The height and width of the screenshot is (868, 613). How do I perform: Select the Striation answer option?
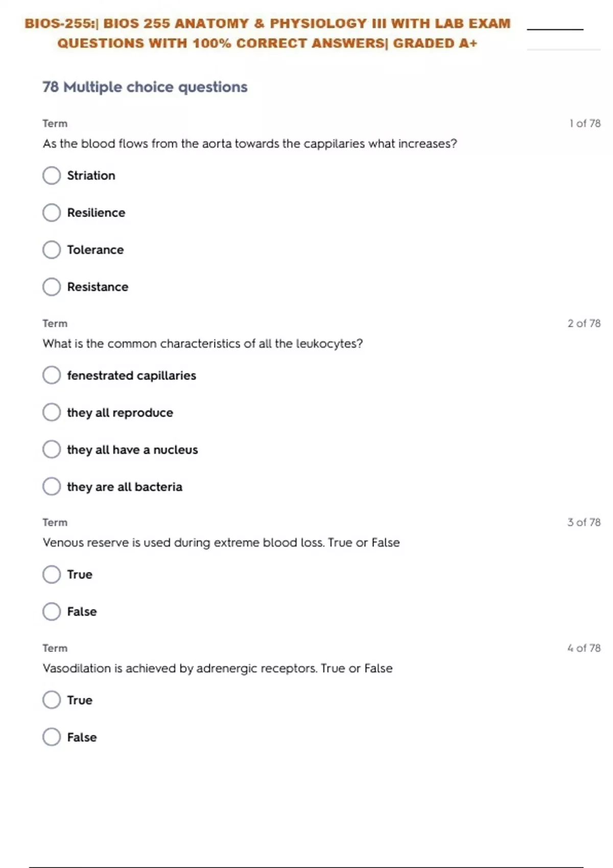click(52, 176)
